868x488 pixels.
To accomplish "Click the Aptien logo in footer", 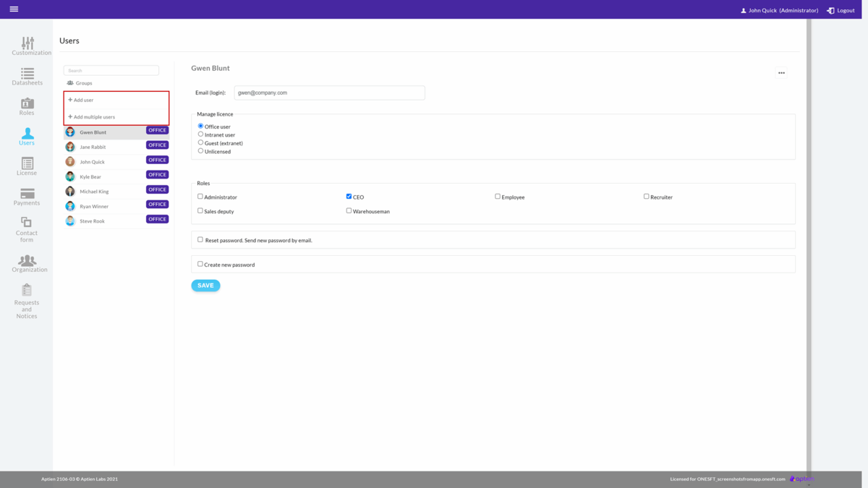I will click(801, 479).
